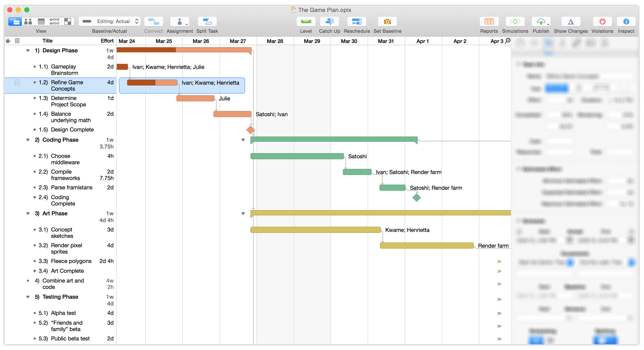The width and height of the screenshot is (644, 350).
Task: Click the Set Baseline icon
Action: tap(388, 22)
